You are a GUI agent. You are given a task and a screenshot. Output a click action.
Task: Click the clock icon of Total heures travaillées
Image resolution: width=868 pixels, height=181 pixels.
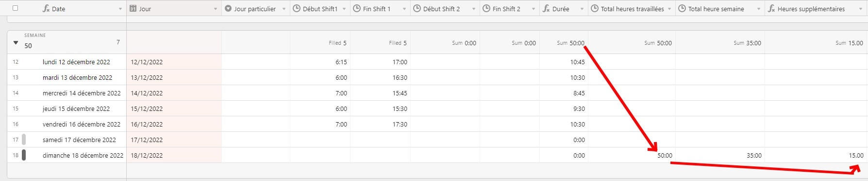point(595,9)
